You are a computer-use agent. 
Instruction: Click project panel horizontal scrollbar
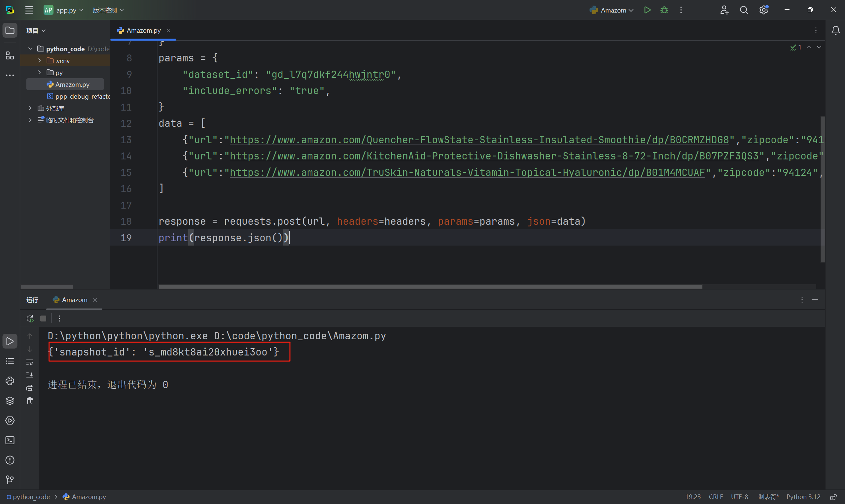point(47,286)
